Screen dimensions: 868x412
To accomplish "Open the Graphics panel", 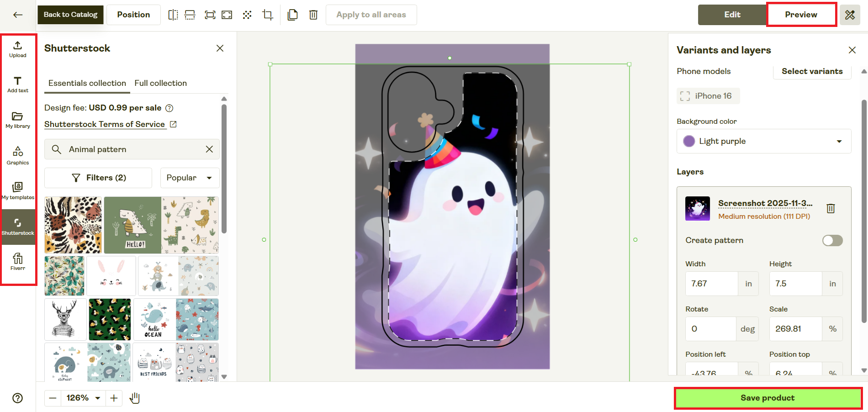I will tap(17, 154).
